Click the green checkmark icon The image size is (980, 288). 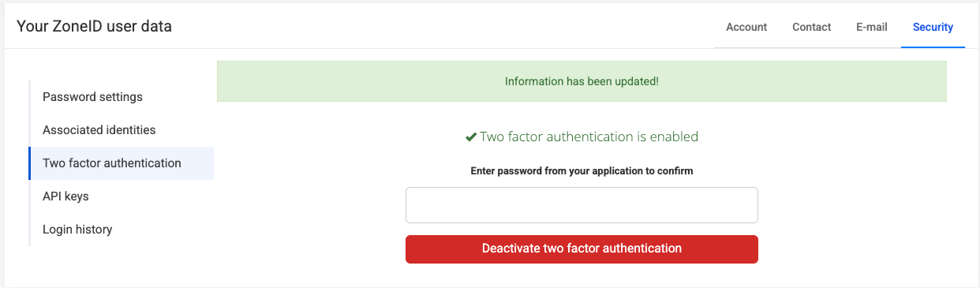(470, 137)
